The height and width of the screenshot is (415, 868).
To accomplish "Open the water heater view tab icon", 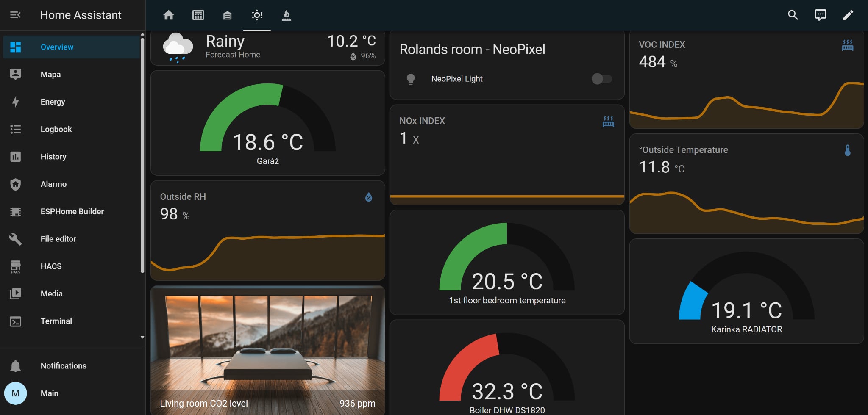I will pos(287,16).
